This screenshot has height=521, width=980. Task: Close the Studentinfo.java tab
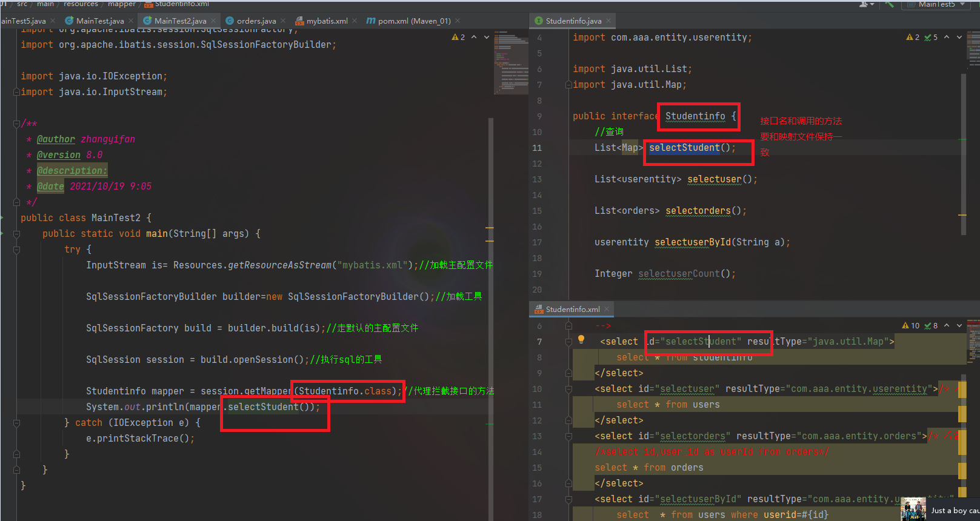[608, 21]
